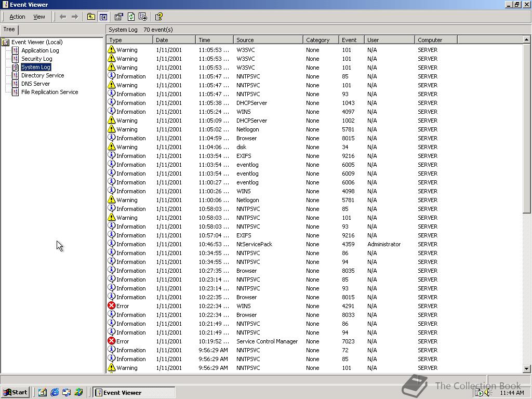Click the warning icon of disk event 34
The image size is (532, 399).
[111, 147]
